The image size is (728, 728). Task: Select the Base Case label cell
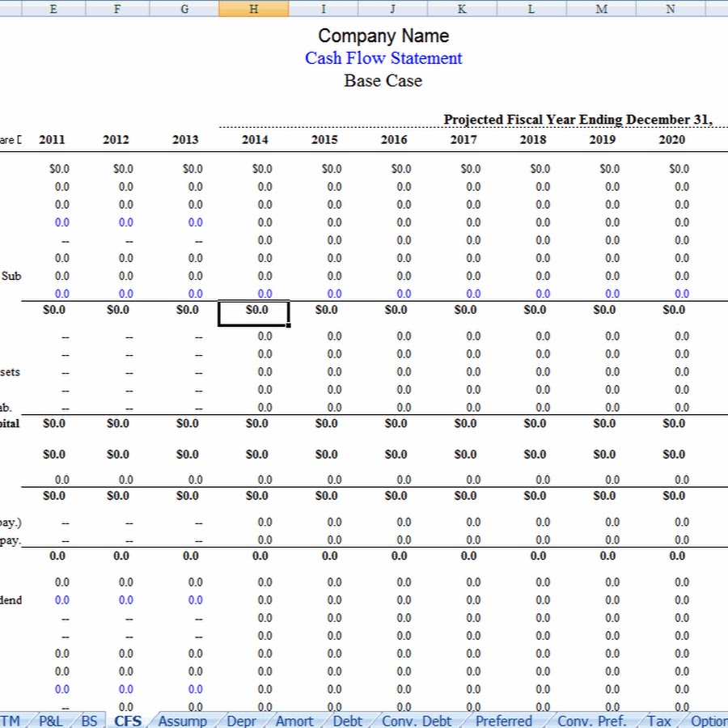tap(383, 81)
